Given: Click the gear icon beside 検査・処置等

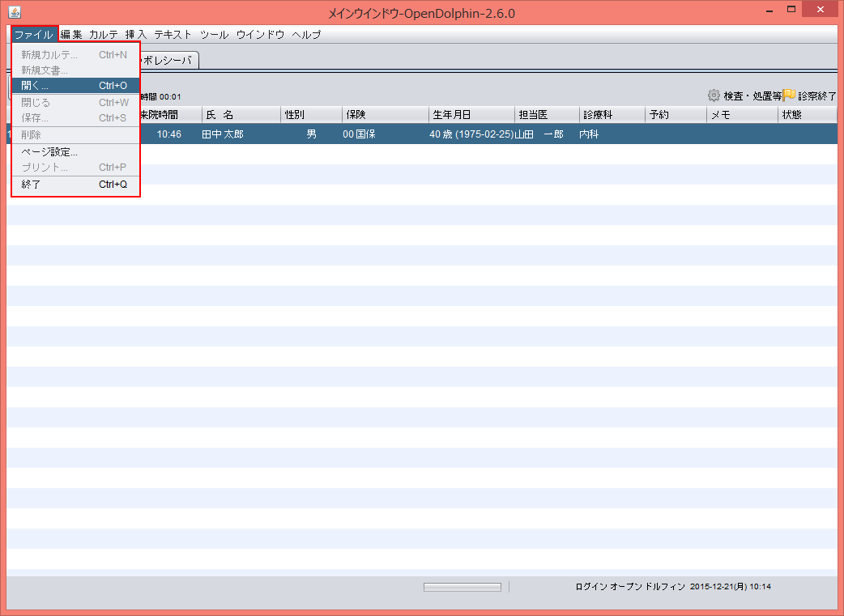Looking at the screenshot, I should pos(714,95).
